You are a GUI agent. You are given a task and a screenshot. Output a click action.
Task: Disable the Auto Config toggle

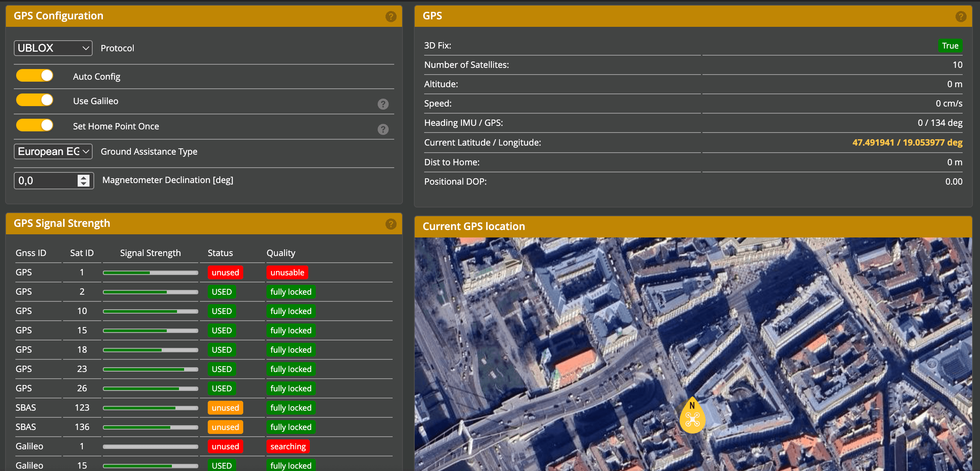(35, 76)
